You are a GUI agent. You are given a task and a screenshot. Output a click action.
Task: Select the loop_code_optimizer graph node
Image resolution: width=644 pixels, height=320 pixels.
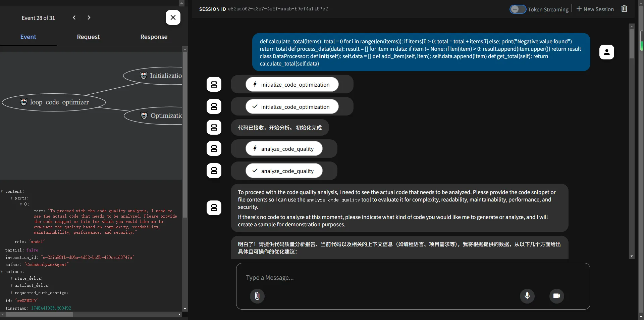54,102
